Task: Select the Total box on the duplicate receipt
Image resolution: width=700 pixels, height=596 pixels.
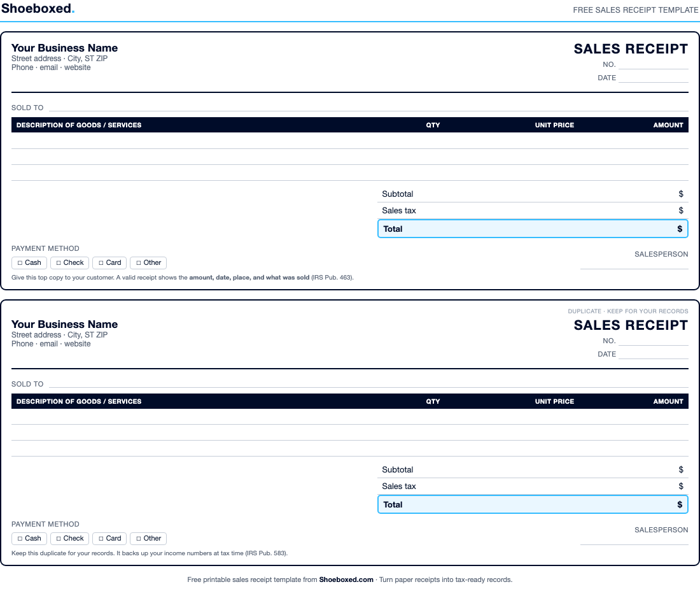Action: (x=533, y=504)
